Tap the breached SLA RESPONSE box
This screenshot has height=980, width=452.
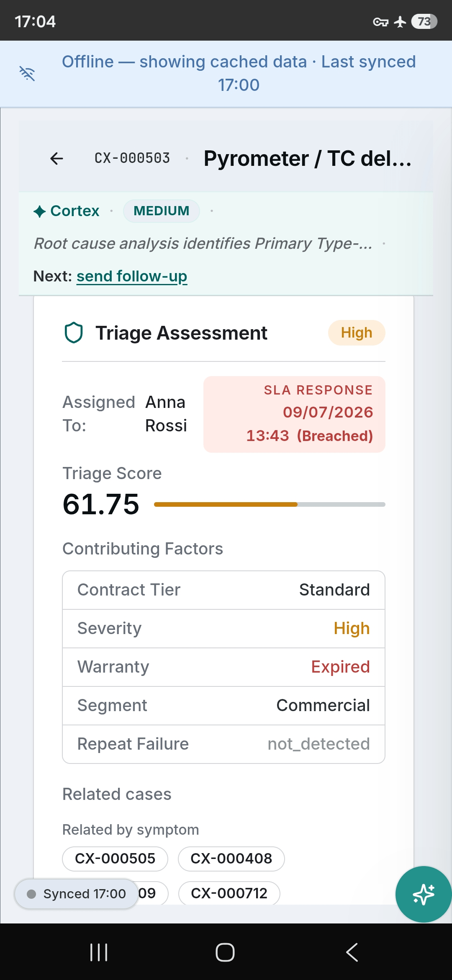[x=294, y=414]
